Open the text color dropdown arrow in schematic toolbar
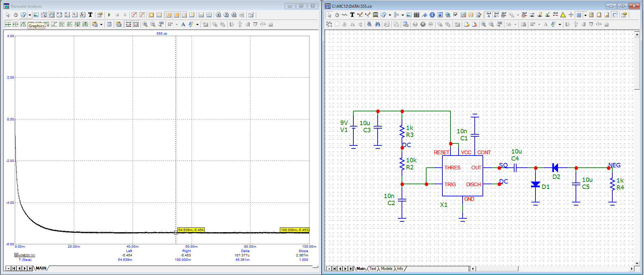Screen dimensions: 644x275 pos(560,24)
